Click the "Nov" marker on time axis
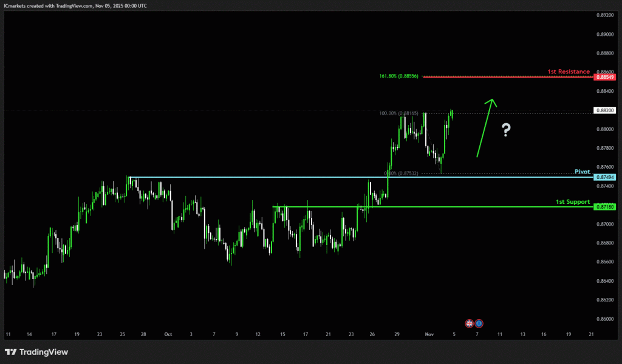Image resolution: width=622 pixels, height=364 pixels. point(429,334)
